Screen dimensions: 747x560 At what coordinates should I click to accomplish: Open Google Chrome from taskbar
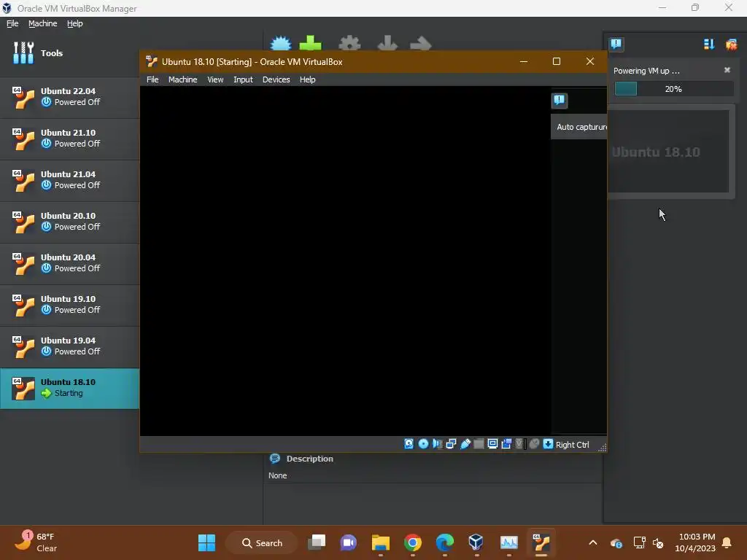(x=413, y=542)
